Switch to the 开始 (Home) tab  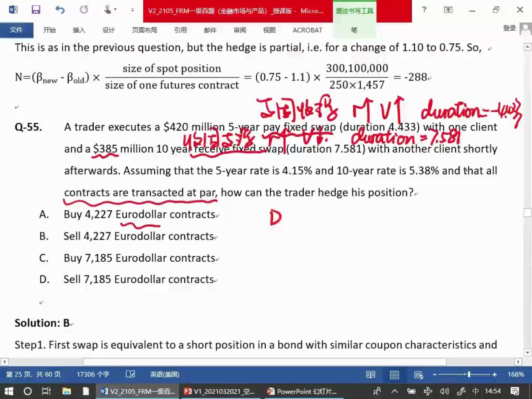[49, 30]
